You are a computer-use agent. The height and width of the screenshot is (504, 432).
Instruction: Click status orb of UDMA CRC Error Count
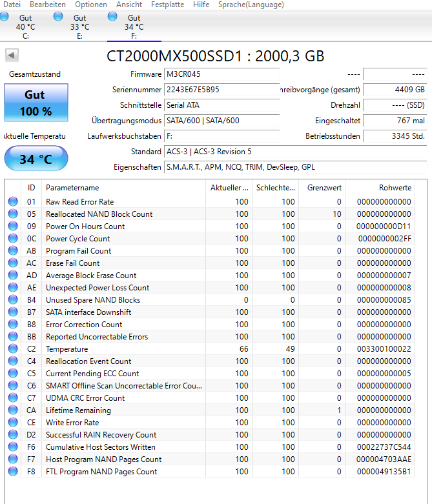13,398
